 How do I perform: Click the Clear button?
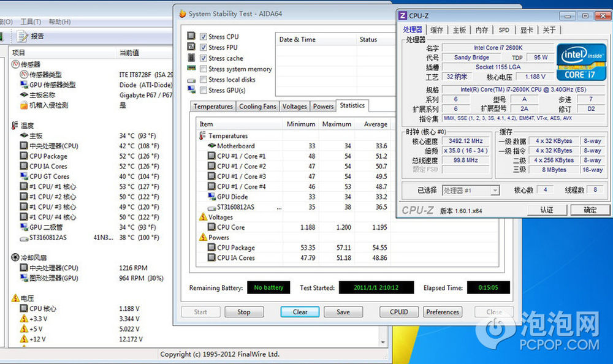coord(300,312)
